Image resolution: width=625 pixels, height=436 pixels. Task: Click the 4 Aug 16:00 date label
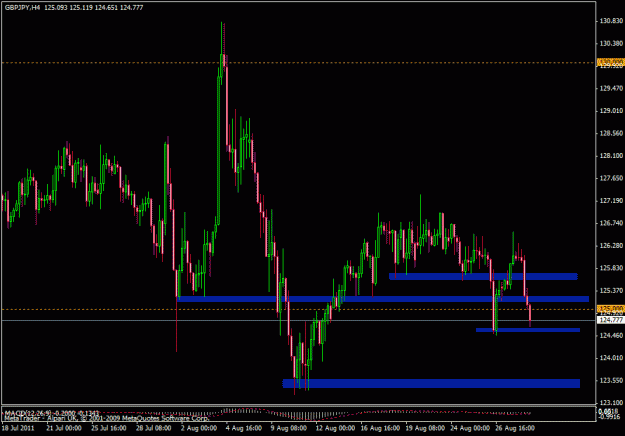(244, 428)
